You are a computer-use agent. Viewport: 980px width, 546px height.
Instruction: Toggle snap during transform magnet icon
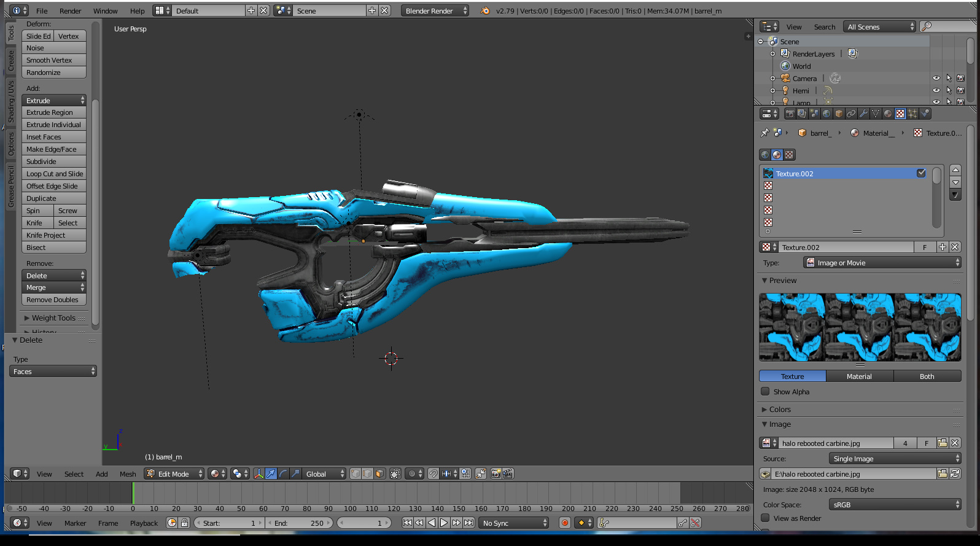pos(434,474)
